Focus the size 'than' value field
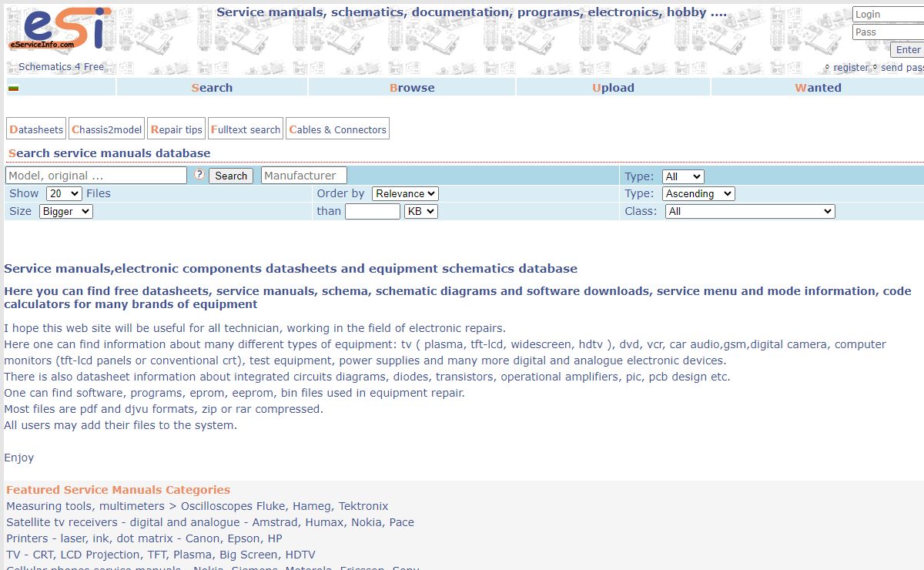The image size is (924, 570). coord(373,211)
